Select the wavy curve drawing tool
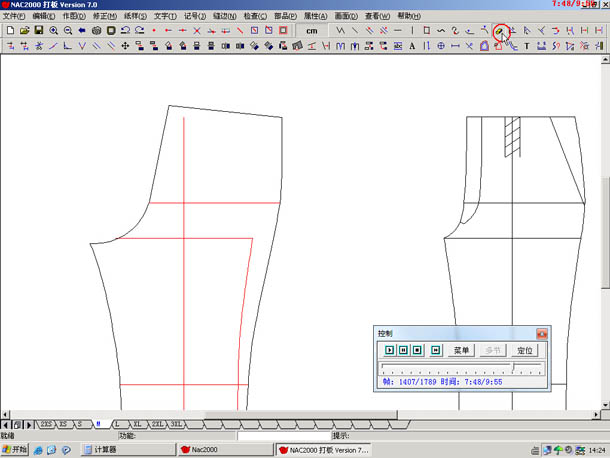Screen dimensions: 610x458 pos(441,30)
